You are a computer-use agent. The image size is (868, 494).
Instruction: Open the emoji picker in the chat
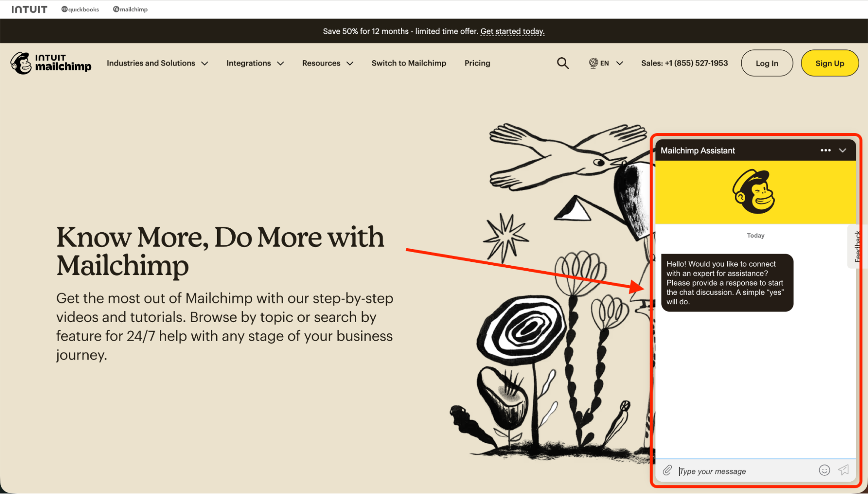[825, 471]
